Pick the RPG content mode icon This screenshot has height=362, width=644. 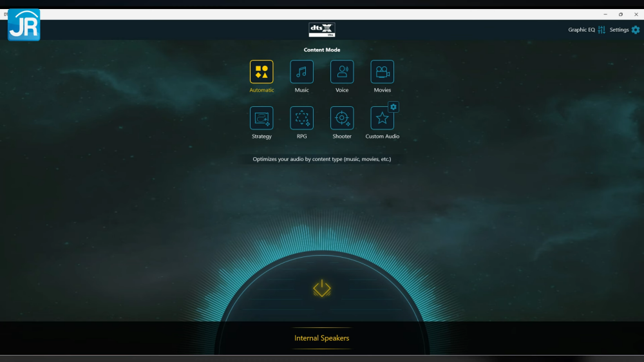(302, 118)
